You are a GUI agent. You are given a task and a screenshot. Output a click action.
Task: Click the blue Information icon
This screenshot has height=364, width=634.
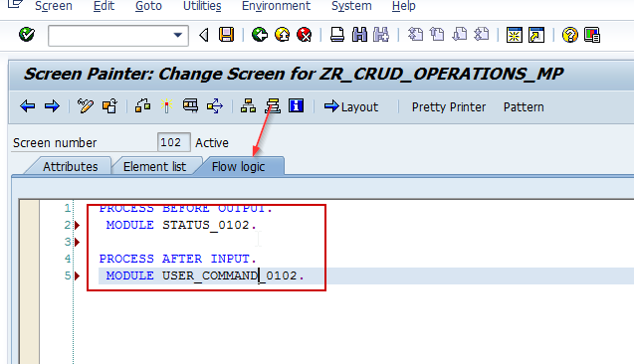pos(296,105)
